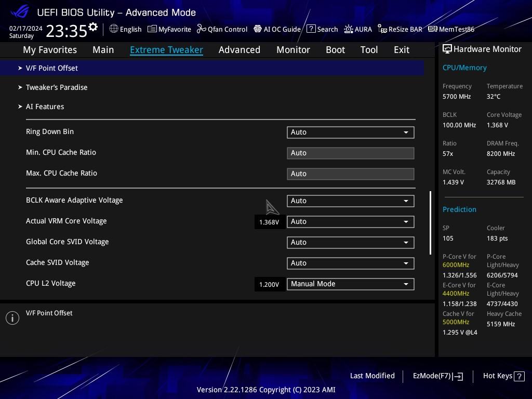Click the 4400MHz E-Core prediction value
532x399 pixels.
(x=456, y=294)
